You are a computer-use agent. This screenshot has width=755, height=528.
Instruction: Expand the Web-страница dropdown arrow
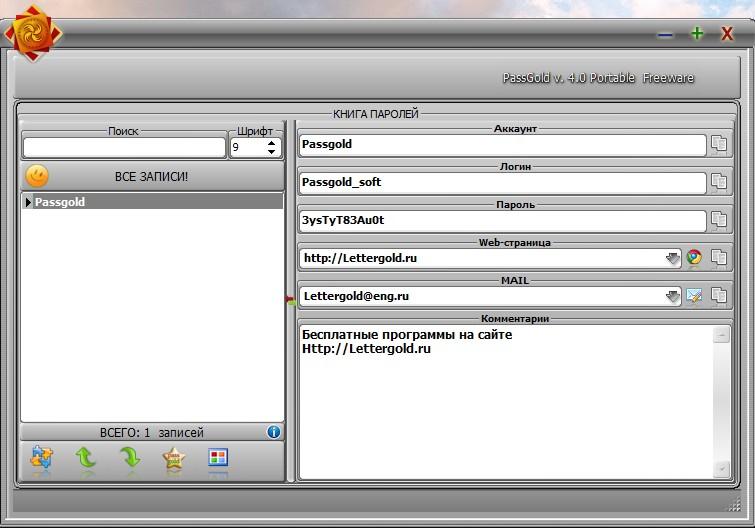click(673, 258)
